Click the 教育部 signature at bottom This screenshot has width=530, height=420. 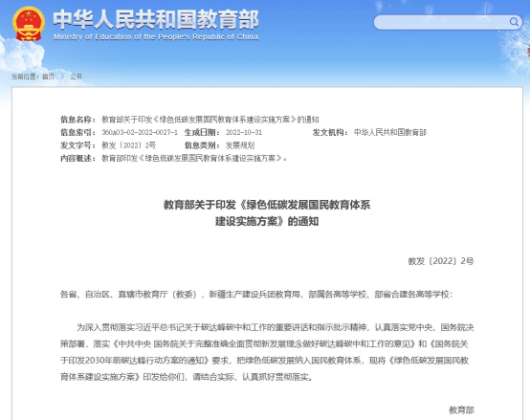point(461,409)
